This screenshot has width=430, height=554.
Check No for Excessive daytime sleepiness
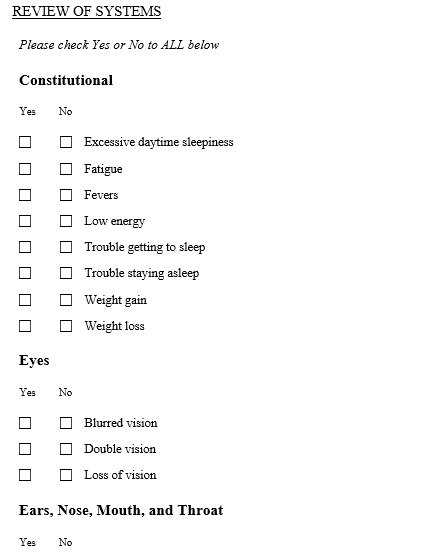coord(66,142)
